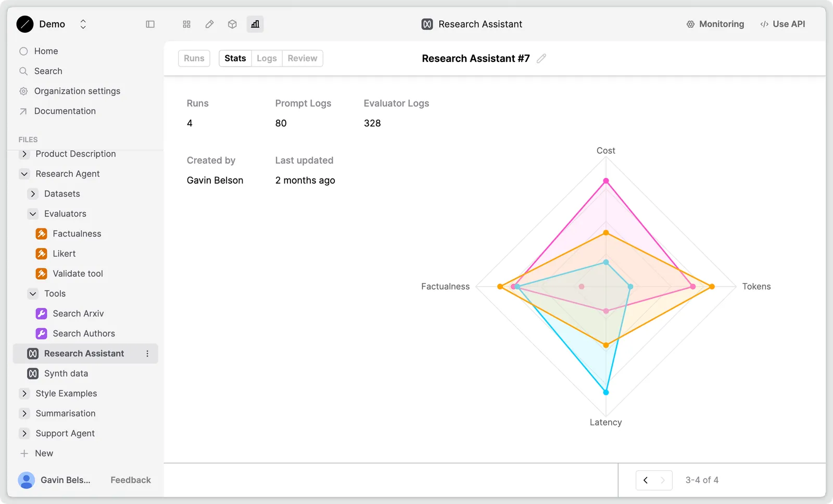Image resolution: width=833 pixels, height=504 pixels.
Task: Open Search in the sidebar
Action: coord(41,71)
